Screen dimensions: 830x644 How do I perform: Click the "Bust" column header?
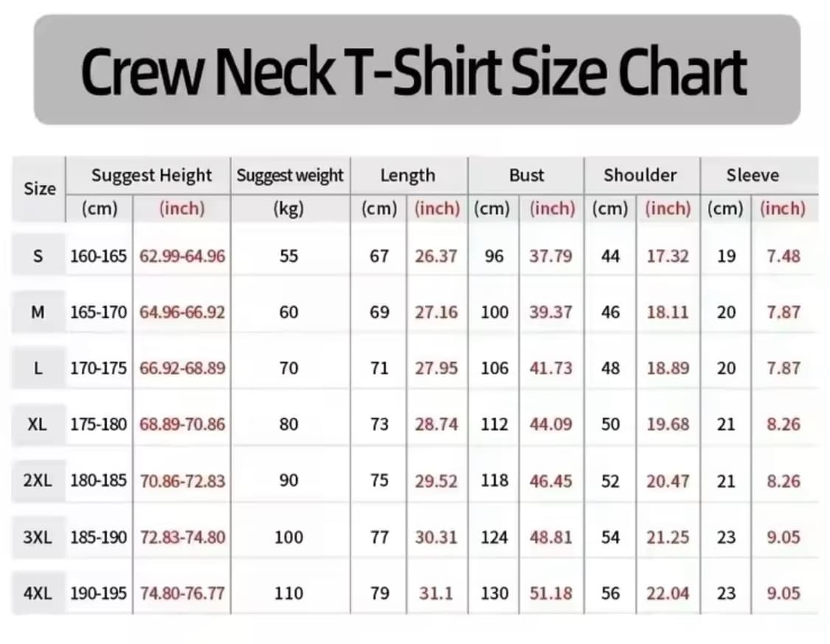point(526,176)
